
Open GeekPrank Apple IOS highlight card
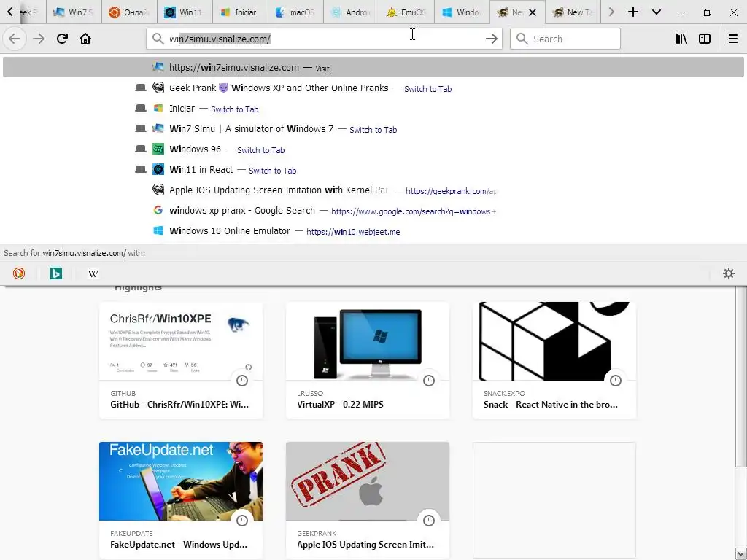[x=368, y=500]
